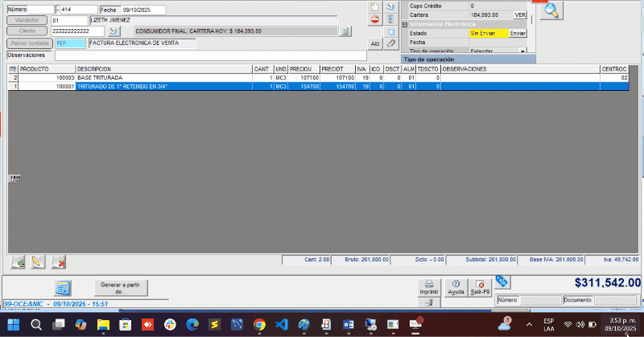
Task: Open the client lookup icon beside client ID
Action: pyautogui.click(x=114, y=31)
